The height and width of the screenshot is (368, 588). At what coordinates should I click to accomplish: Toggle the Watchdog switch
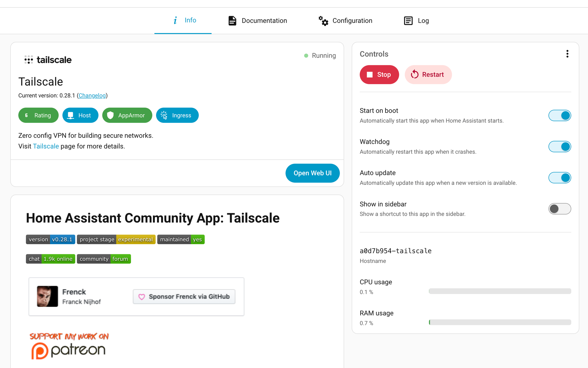point(560,147)
